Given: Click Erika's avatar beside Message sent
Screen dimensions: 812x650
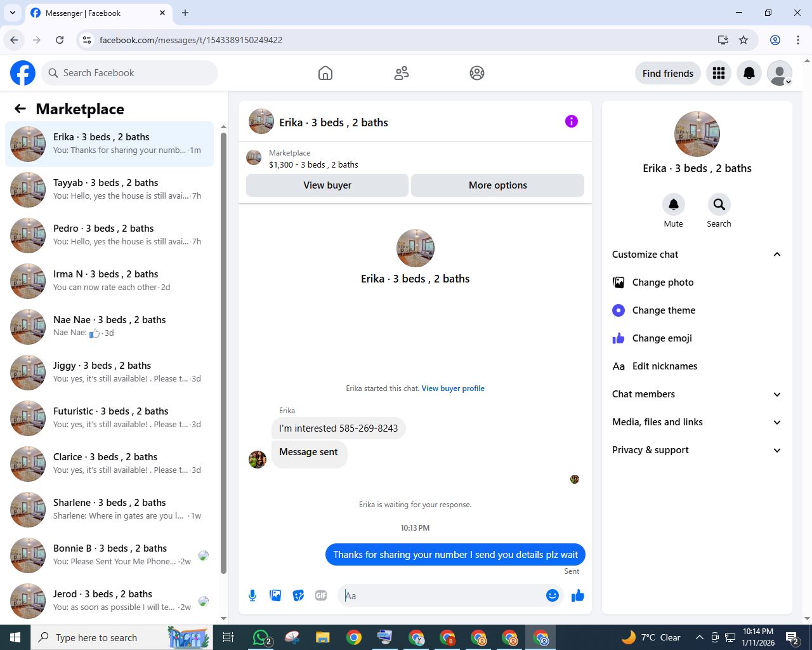Looking at the screenshot, I should [x=258, y=460].
